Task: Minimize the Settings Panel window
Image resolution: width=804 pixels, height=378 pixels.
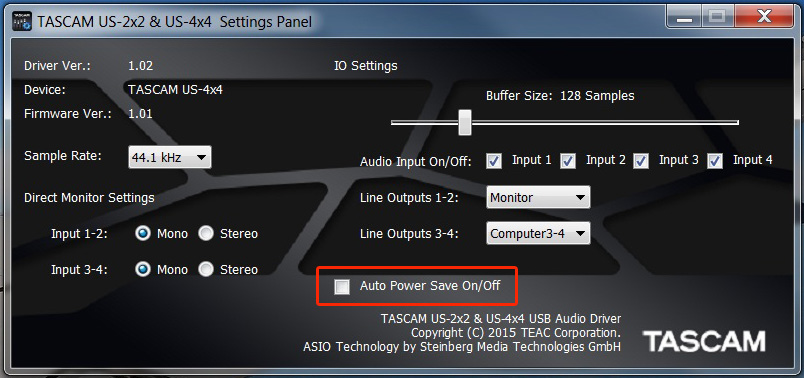Action: pyautogui.click(x=685, y=17)
